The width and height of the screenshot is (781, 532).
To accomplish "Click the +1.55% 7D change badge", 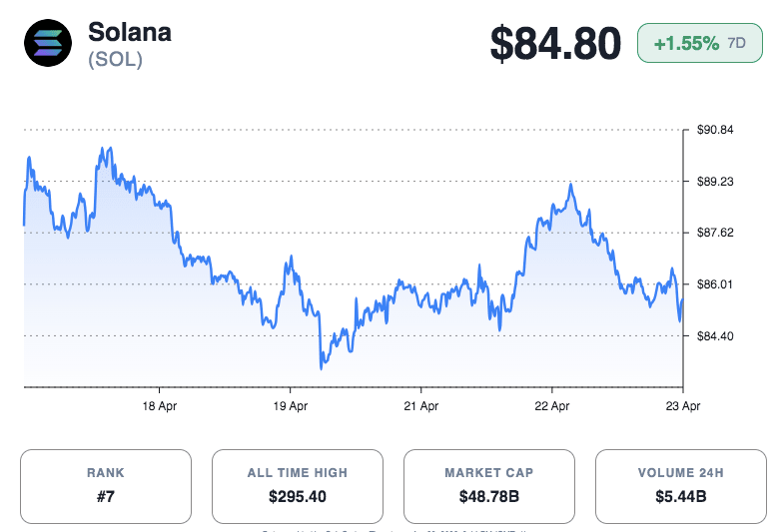I will (x=687, y=44).
